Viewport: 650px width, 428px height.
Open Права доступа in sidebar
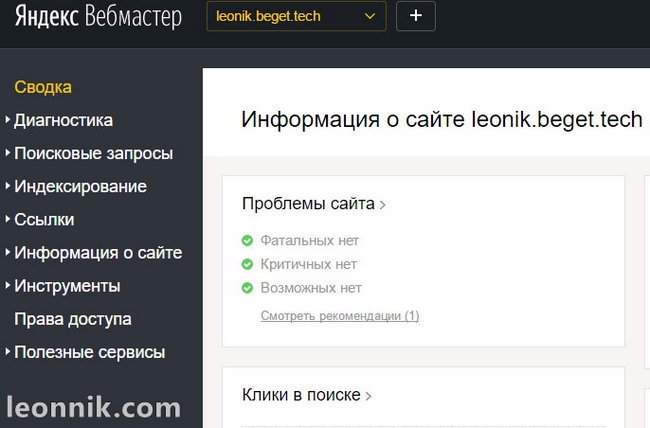click(x=73, y=319)
